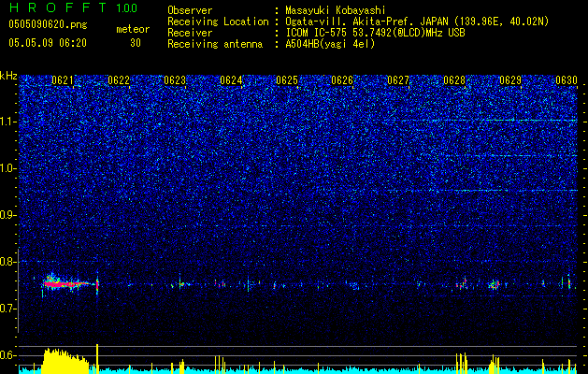Image resolution: width=588 pixels, height=374 pixels.
Task: Click the meteor count value 30
Action: (136, 43)
